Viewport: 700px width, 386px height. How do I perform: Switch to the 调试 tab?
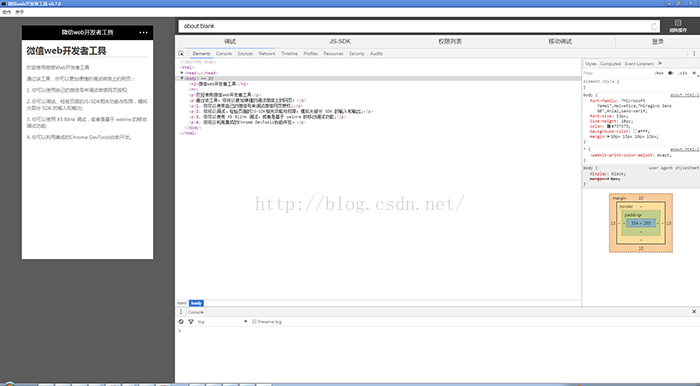pos(230,42)
